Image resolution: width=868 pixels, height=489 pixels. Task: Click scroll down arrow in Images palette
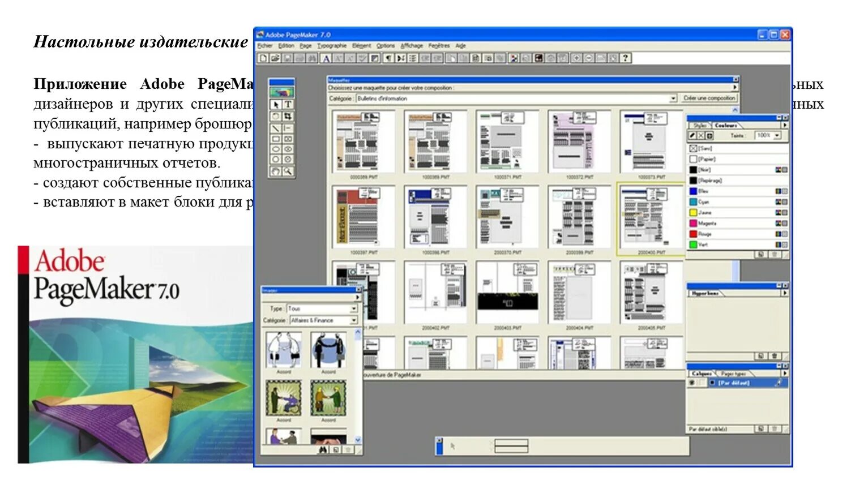point(358,440)
